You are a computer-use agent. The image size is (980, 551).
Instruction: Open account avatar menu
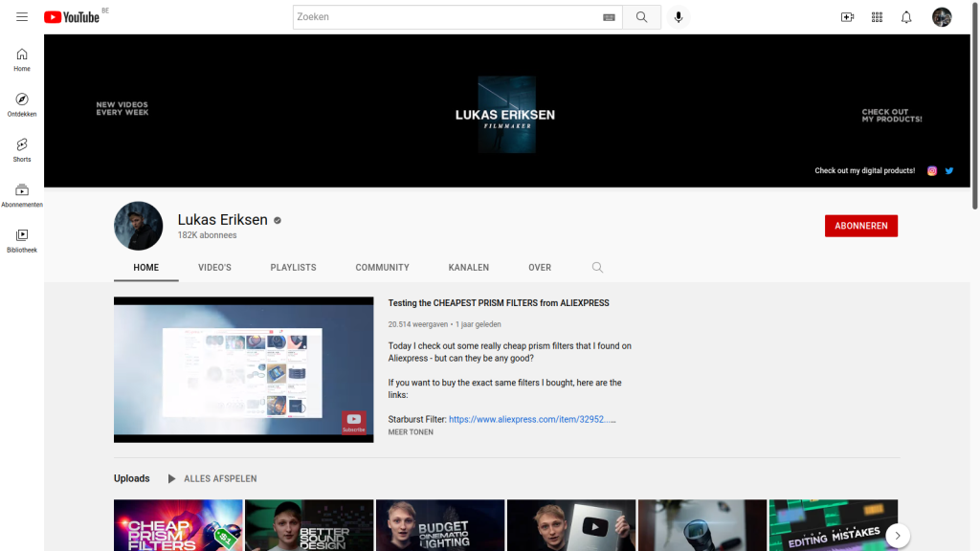[x=942, y=17]
